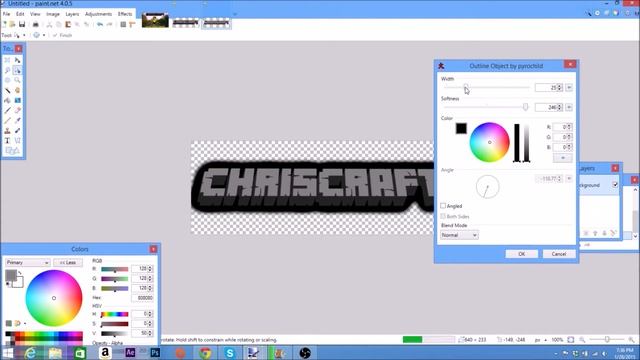The image size is (640, 360).
Task: Select the Rectangle Select tool
Action: (x=7, y=60)
